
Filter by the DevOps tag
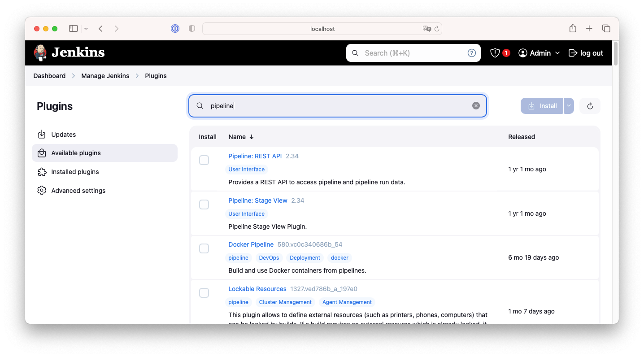pyautogui.click(x=269, y=258)
